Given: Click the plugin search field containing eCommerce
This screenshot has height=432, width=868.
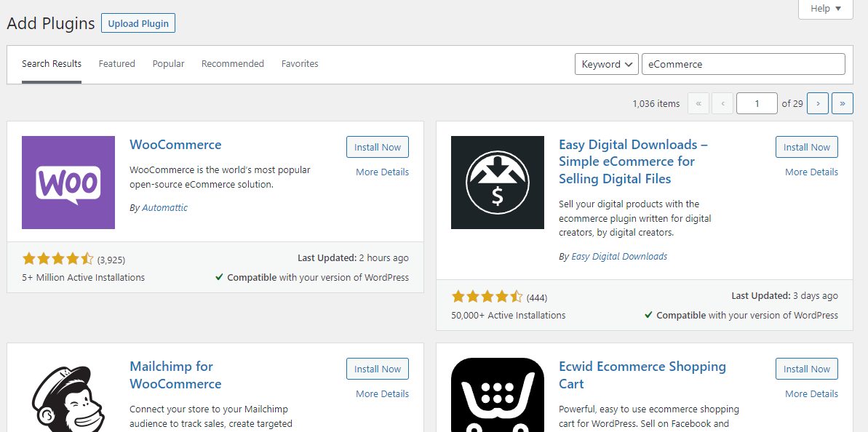Looking at the screenshot, I should pos(744,64).
